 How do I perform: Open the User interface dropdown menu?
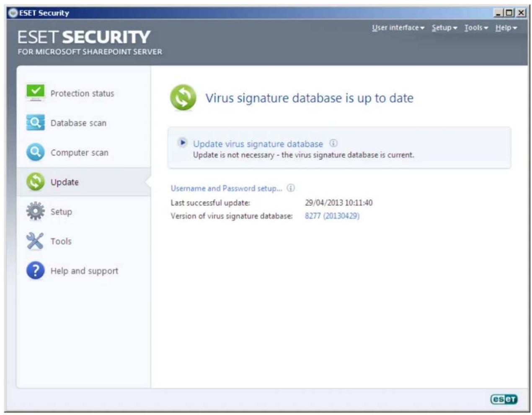398,28
